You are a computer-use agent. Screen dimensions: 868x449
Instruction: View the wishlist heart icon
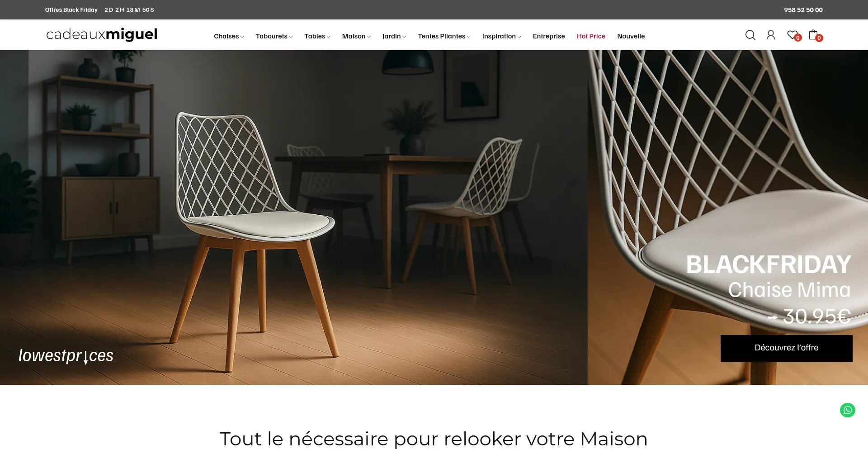[792, 34]
